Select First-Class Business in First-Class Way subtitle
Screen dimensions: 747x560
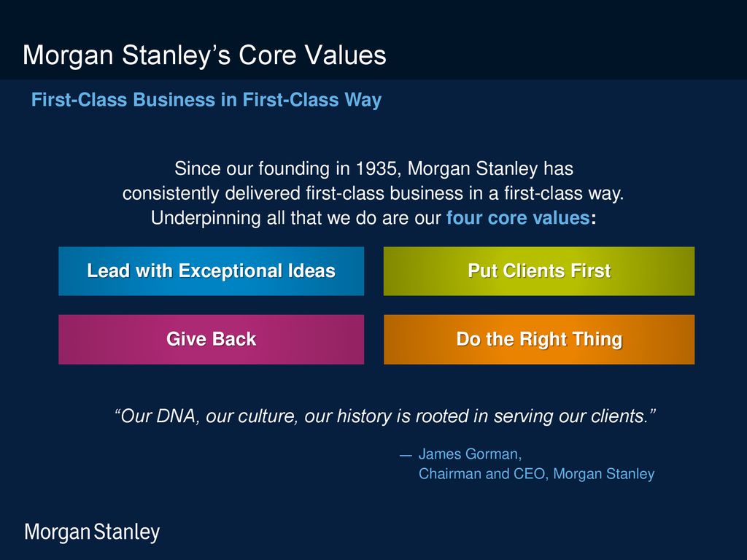pos(206,100)
